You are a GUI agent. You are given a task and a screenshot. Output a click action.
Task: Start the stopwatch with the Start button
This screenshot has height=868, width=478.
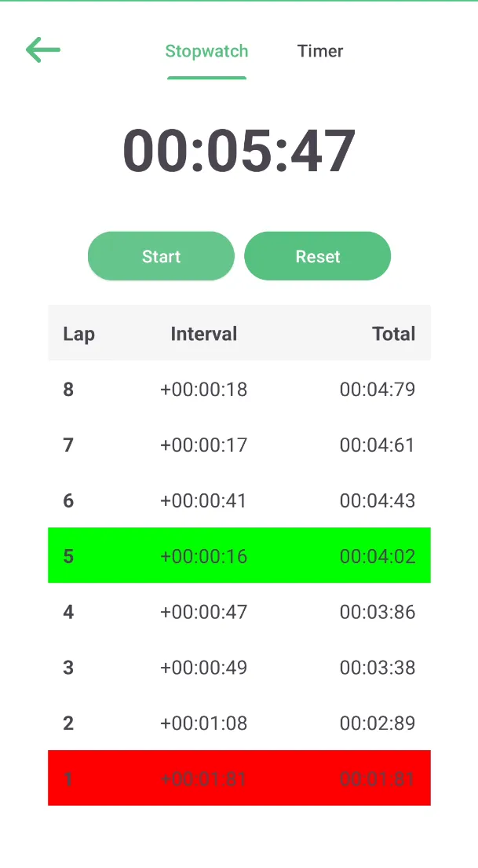[x=161, y=256]
